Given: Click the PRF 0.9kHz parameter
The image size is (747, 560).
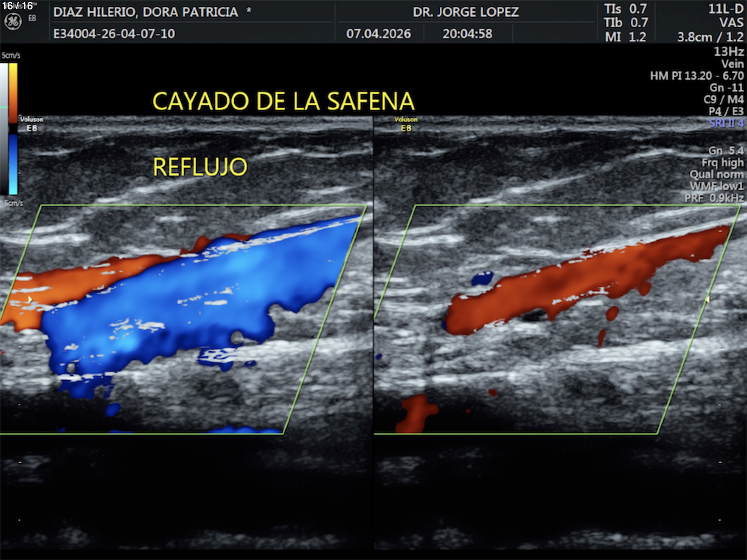Looking at the screenshot, I should coord(714,198).
